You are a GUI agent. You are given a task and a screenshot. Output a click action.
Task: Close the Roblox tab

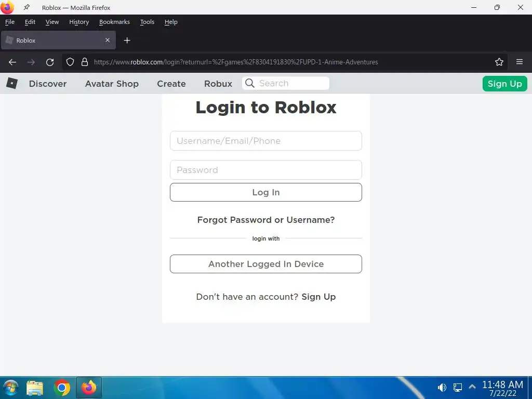pyautogui.click(x=107, y=40)
